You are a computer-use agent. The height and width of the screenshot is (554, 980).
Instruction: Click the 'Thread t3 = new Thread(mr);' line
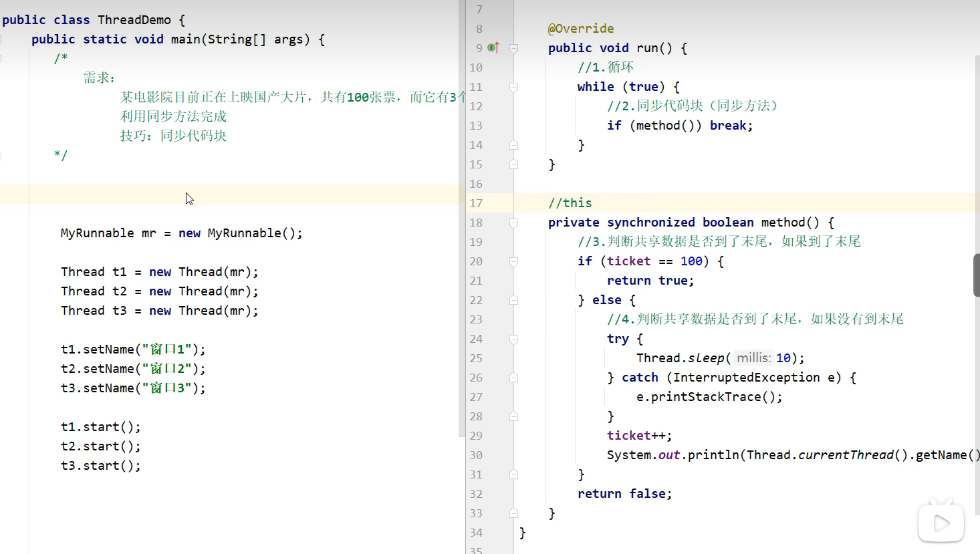[159, 311]
